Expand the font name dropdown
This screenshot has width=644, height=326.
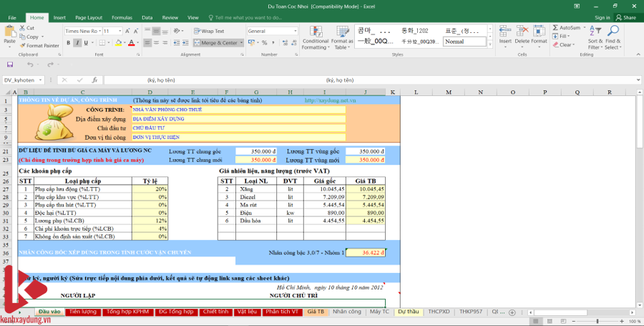tap(99, 32)
